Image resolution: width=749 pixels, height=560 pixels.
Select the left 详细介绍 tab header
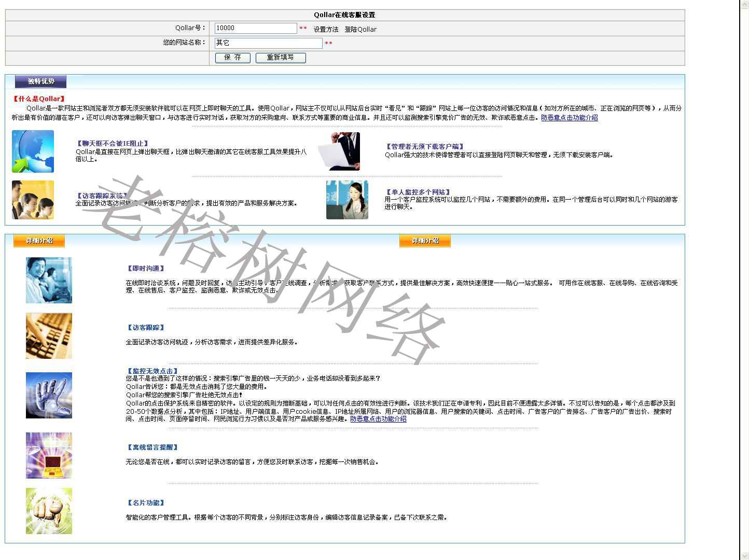click(x=39, y=241)
